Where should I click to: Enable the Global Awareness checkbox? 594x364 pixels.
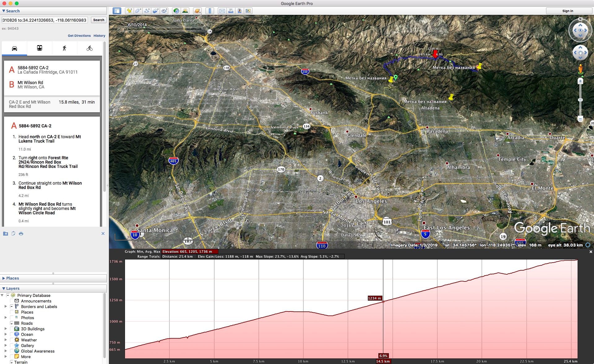pyautogui.click(x=12, y=351)
